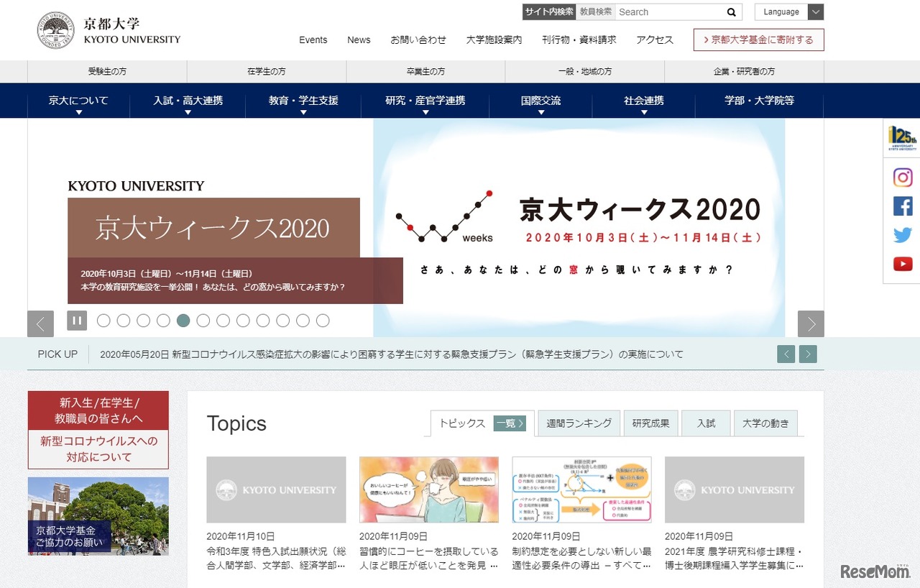Expand the 国際交流 menu

click(x=540, y=101)
